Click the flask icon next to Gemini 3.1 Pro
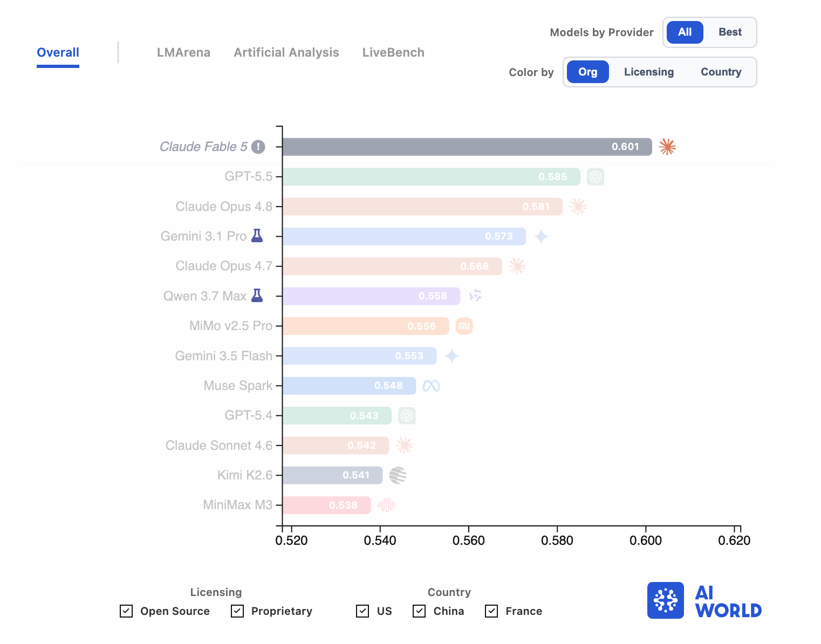Viewport: 821px width, 644px height. tap(257, 236)
